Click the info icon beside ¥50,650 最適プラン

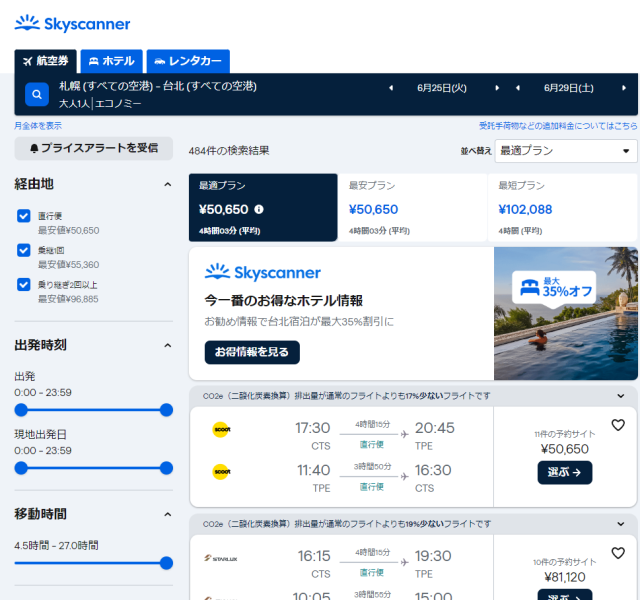coord(259,210)
